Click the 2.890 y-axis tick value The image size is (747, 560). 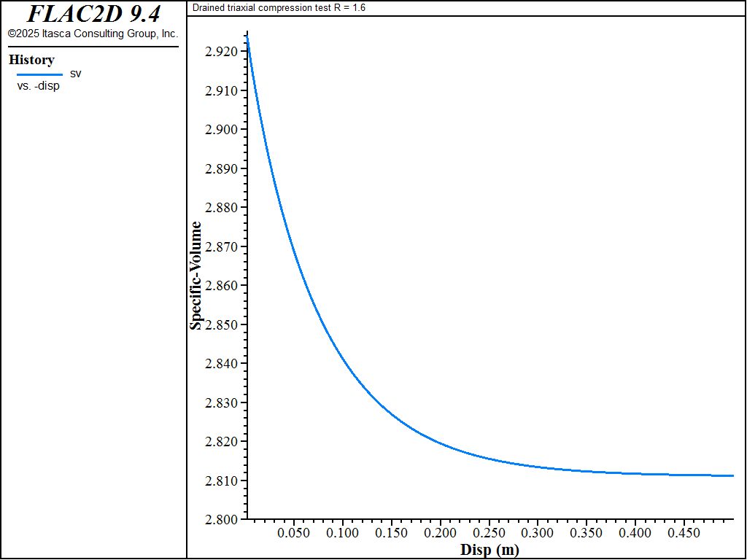pos(220,168)
